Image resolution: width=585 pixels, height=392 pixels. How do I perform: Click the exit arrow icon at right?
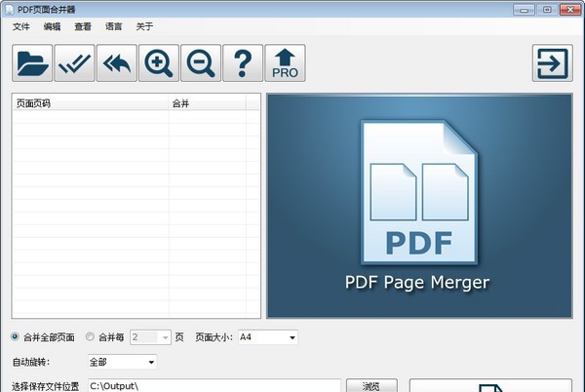coord(553,63)
